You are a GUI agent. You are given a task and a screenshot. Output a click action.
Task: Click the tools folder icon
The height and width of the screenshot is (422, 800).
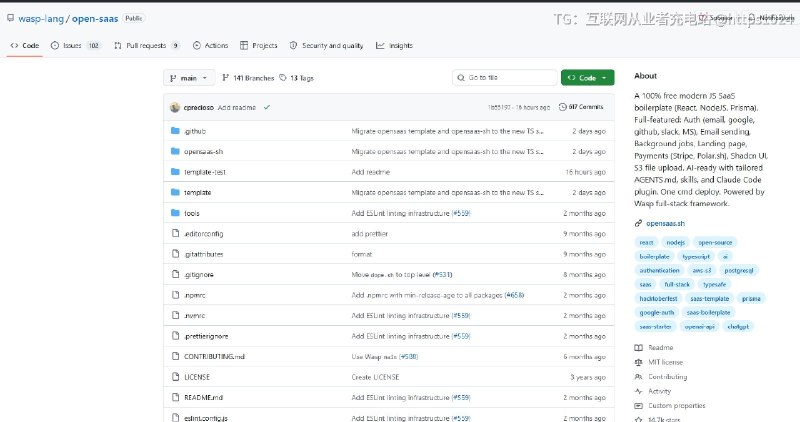[x=176, y=213]
